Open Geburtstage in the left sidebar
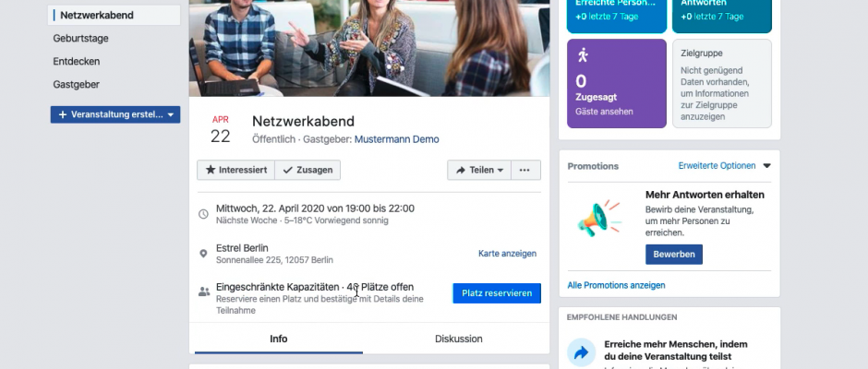The width and height of the screenshot is (868, 369). [x=81, y=39]
